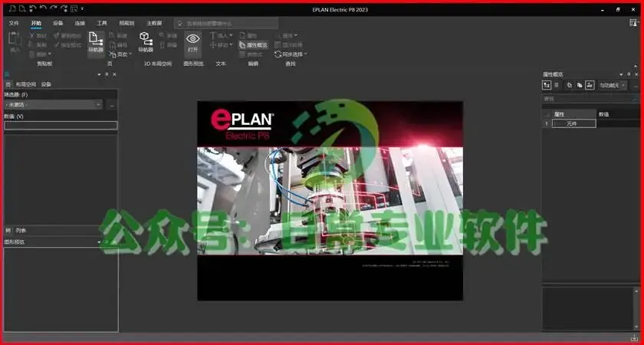Screen dimensions: 644x345
Task: Open the 移动 text move dropdown
Action: 222,44
